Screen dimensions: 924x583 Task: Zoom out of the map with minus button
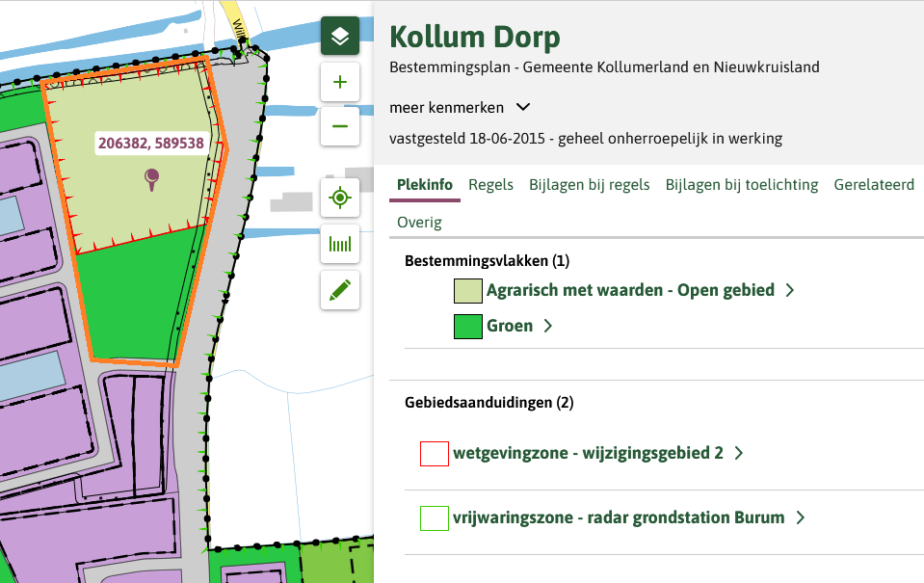click(340, 126)
